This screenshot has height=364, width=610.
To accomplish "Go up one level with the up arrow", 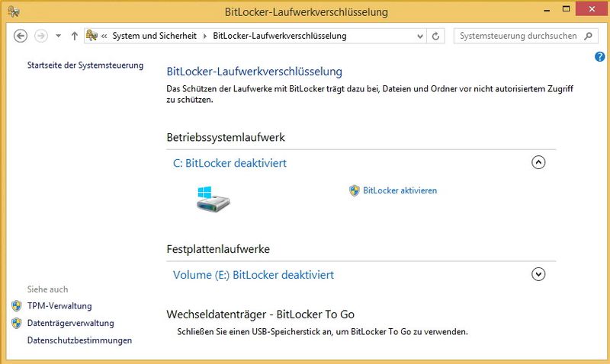I will click(74, 36).
